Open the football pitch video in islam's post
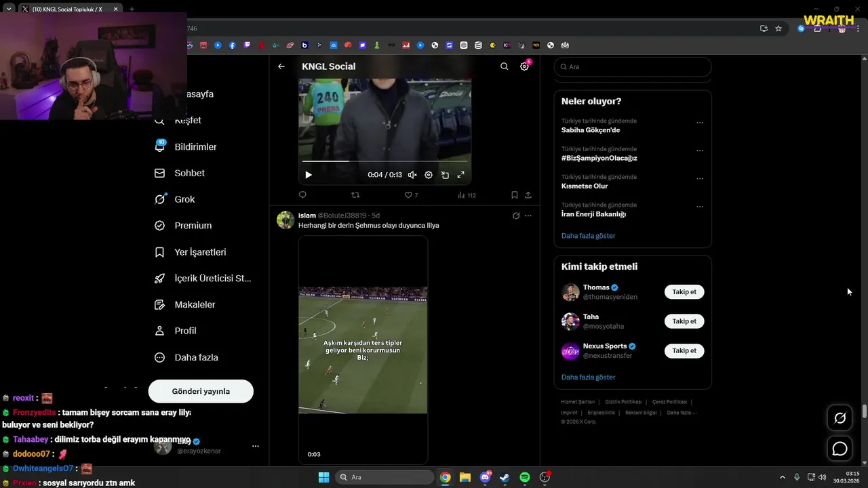Viewport: 868px width, 488px height. (363, 350)
